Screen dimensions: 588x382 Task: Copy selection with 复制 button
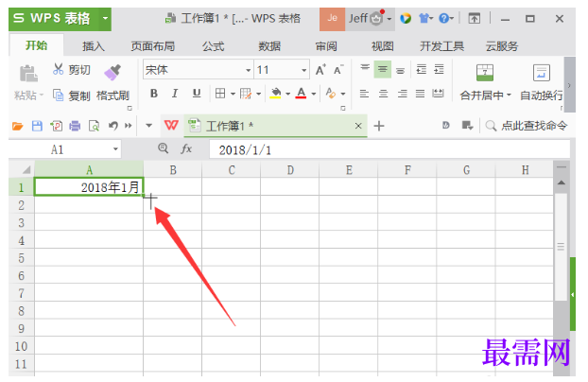coord(71,95)
